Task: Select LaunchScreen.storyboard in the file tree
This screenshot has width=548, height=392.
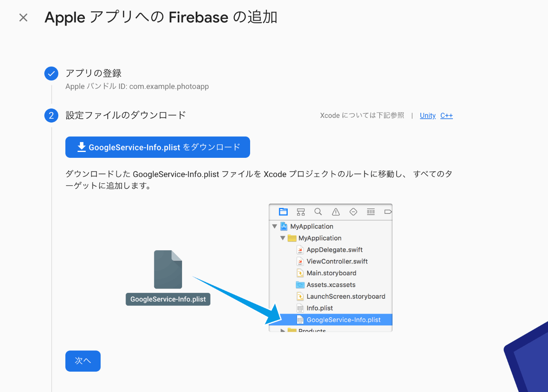Action: [x=346, y=297]
